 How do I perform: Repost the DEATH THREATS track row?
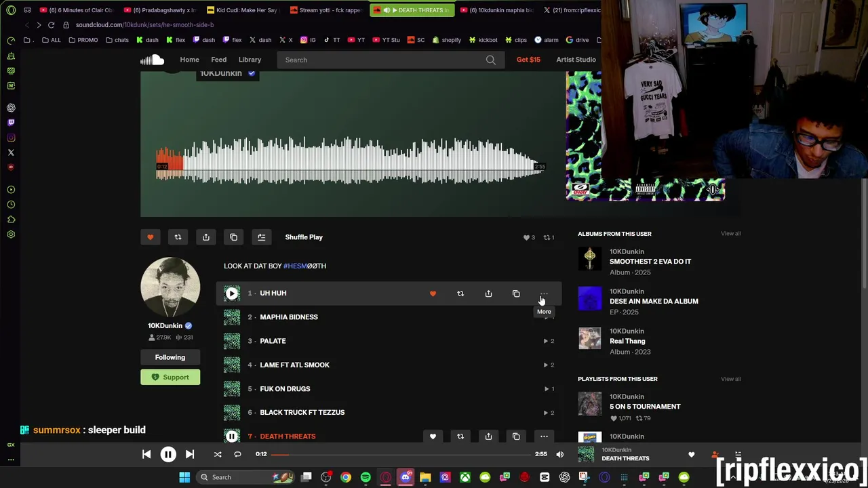(x=460, y=436)
